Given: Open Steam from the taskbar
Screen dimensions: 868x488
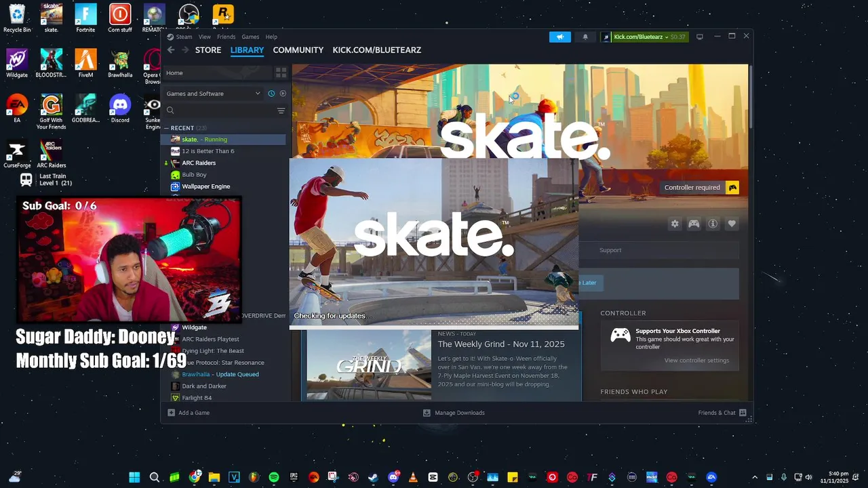Looking at the screenshot, I should pos(373,477).
